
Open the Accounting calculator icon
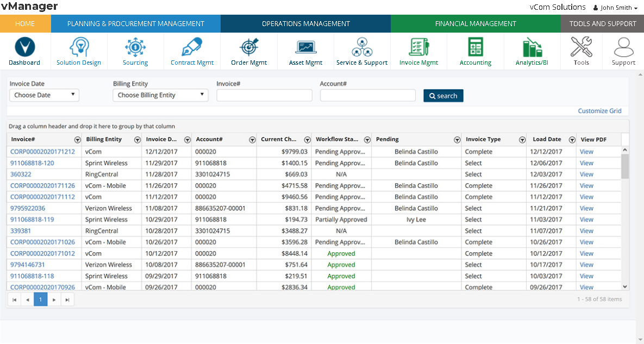tap(476, 48)
